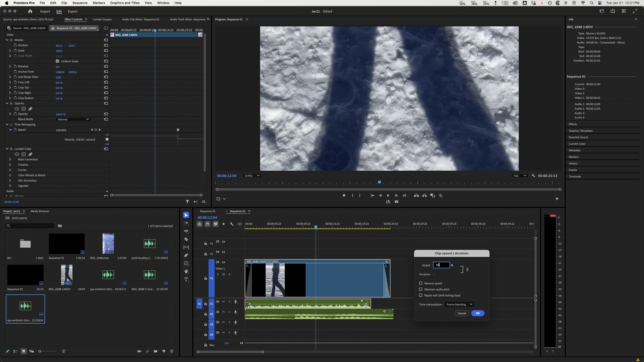Select IMG_6586.mov thumbnail in Project
The width and height of the screenshot is (644, 362).
108,244
